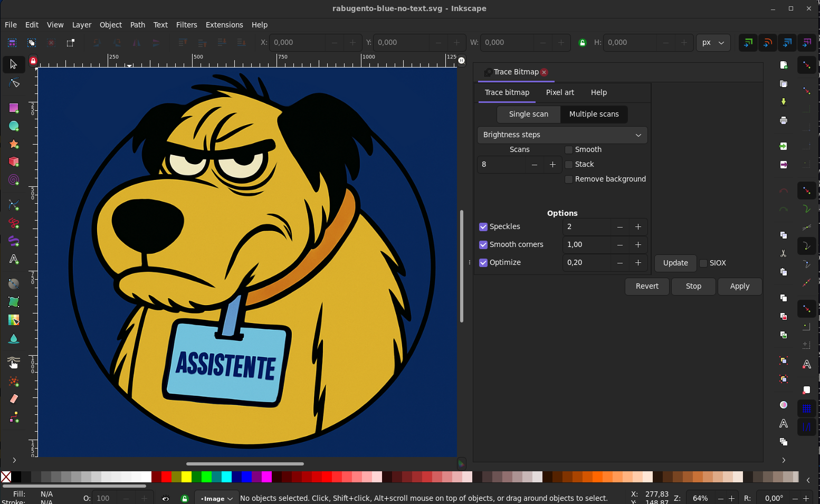Open the Image layer selector dropdown
Image resolution: width=820 pixels, height=504 pixels.
[x=216, y=499]
